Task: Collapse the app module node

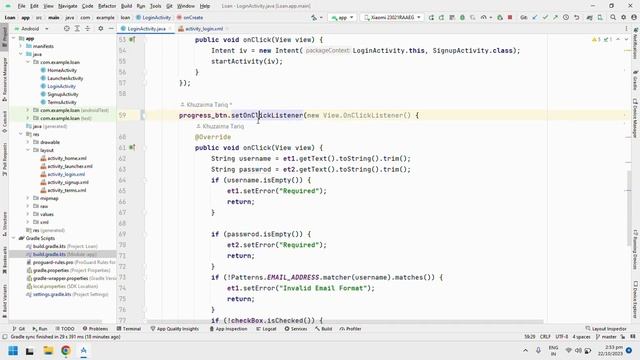Action: click(14, 38)
